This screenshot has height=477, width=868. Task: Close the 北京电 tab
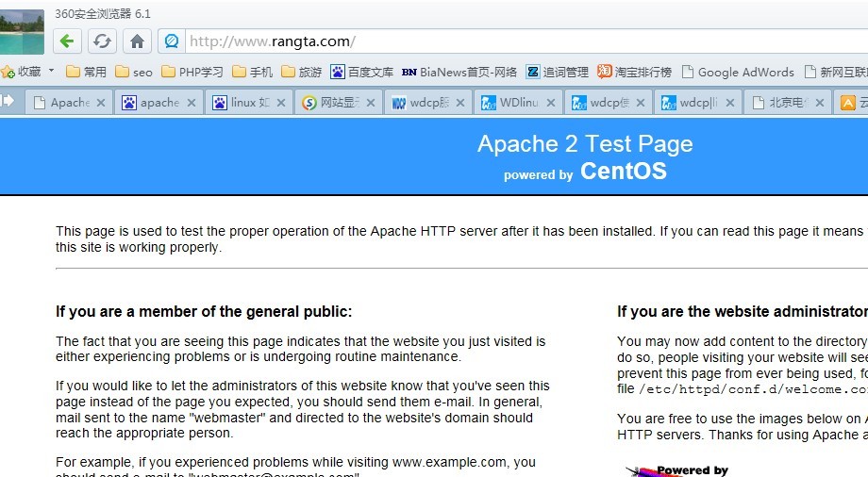pyautogui.click(x=820, y=103)
